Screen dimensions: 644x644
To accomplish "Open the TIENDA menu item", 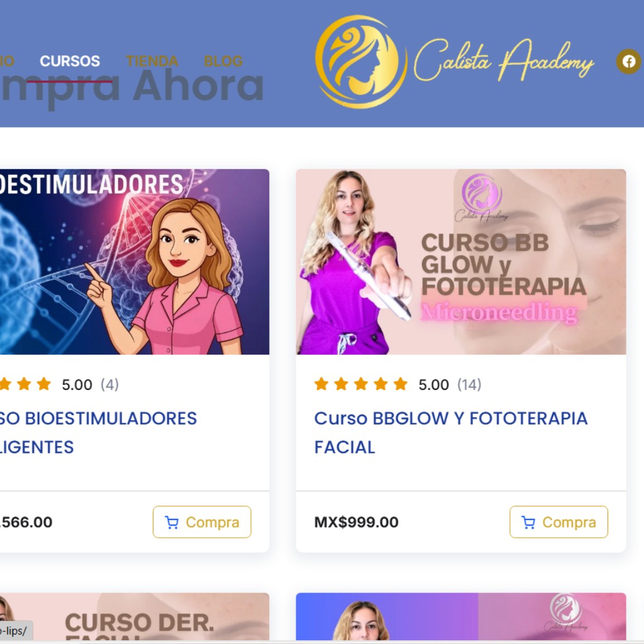I will coord(152,61).
